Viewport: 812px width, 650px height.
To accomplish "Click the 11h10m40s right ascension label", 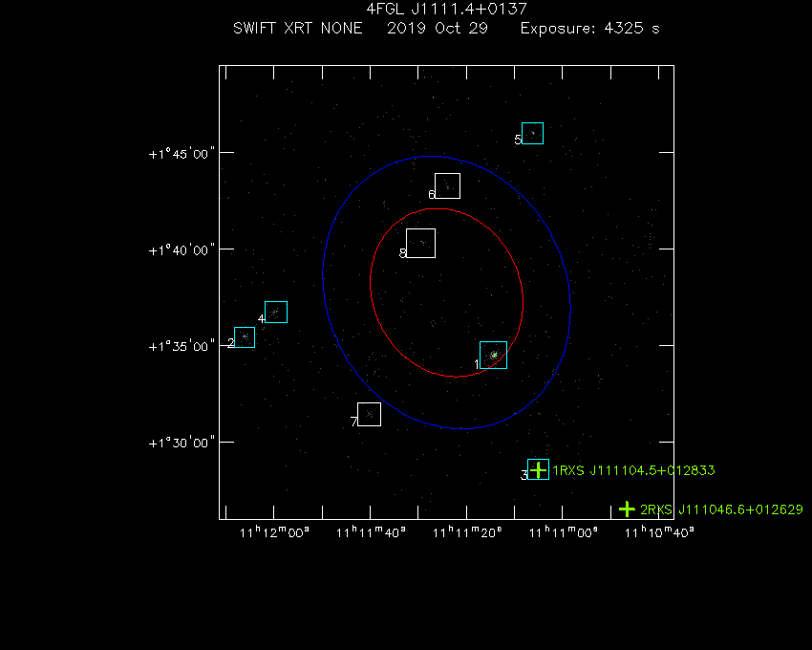I will 659,531.
